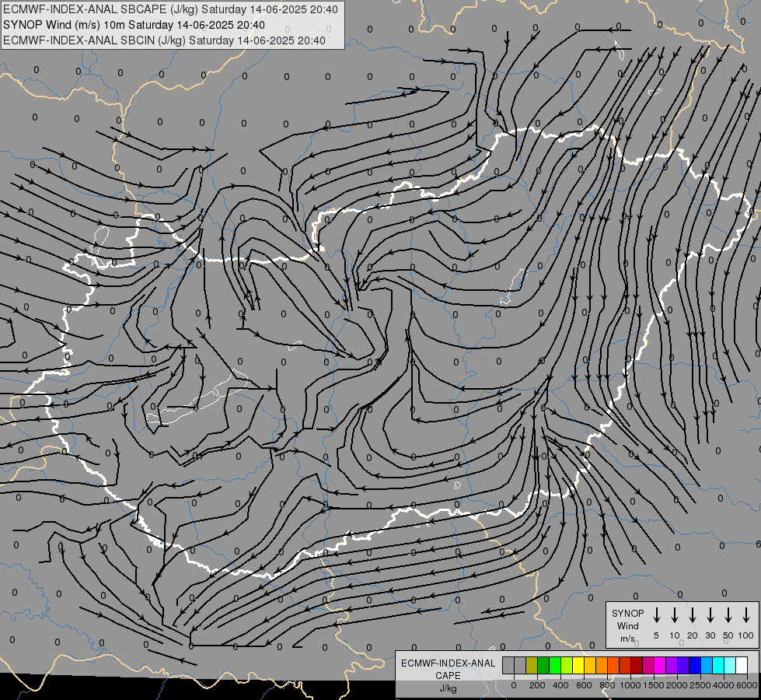Select the brick red swatch just before 1000

[625, 666]
